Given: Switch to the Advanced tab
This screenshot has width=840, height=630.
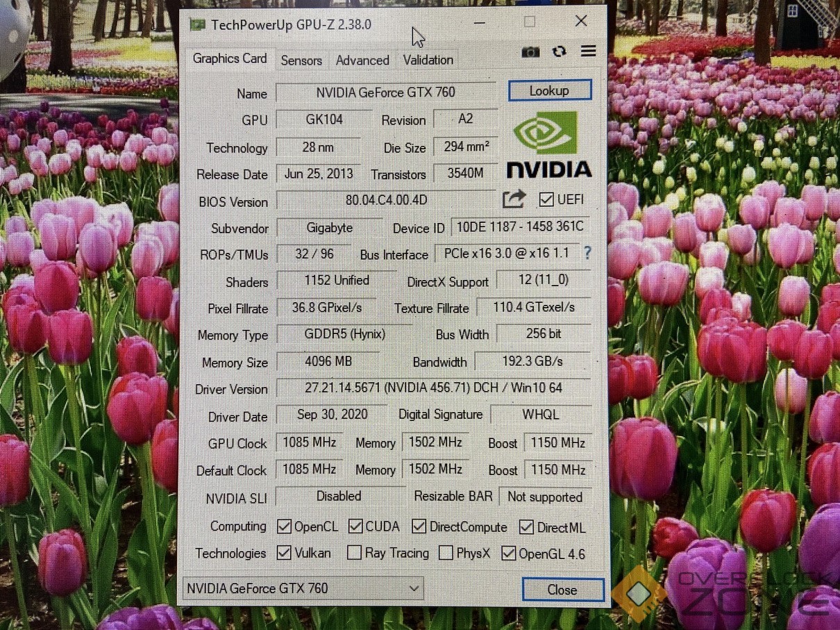Looking at the screenshot, I should click(x=362, y=60).
